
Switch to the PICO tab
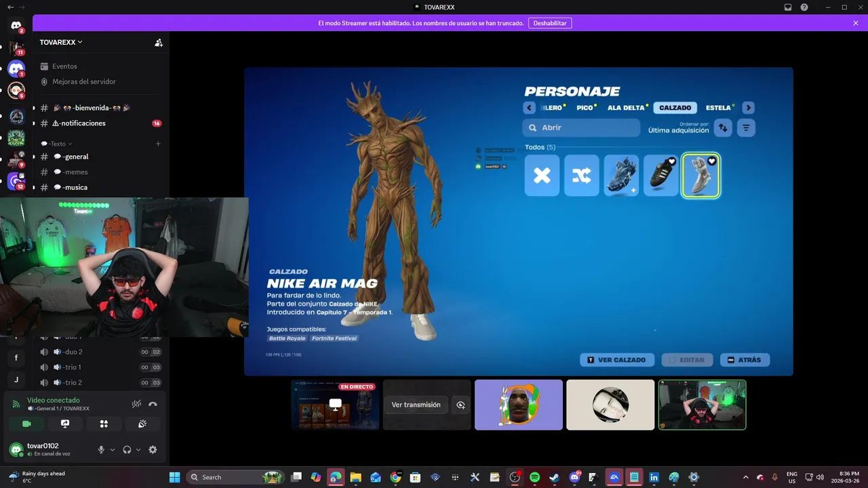click(x=586, y=108)
